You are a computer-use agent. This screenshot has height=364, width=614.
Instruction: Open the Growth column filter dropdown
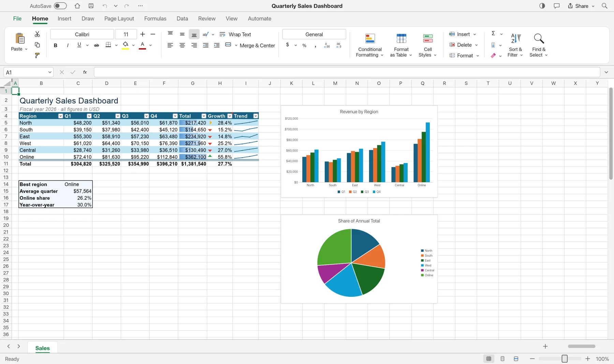(x=230, y=116)
